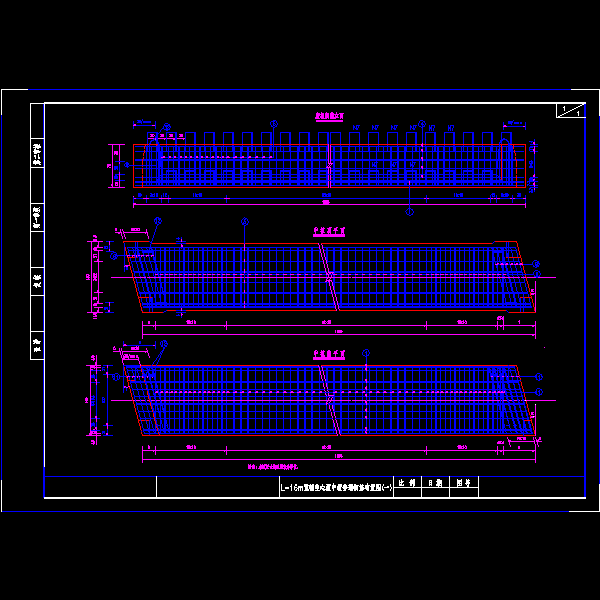Viewport: 600px width, 600px height.
Task: Click the 日期 date cell in title block
Action: click(434, 483)
